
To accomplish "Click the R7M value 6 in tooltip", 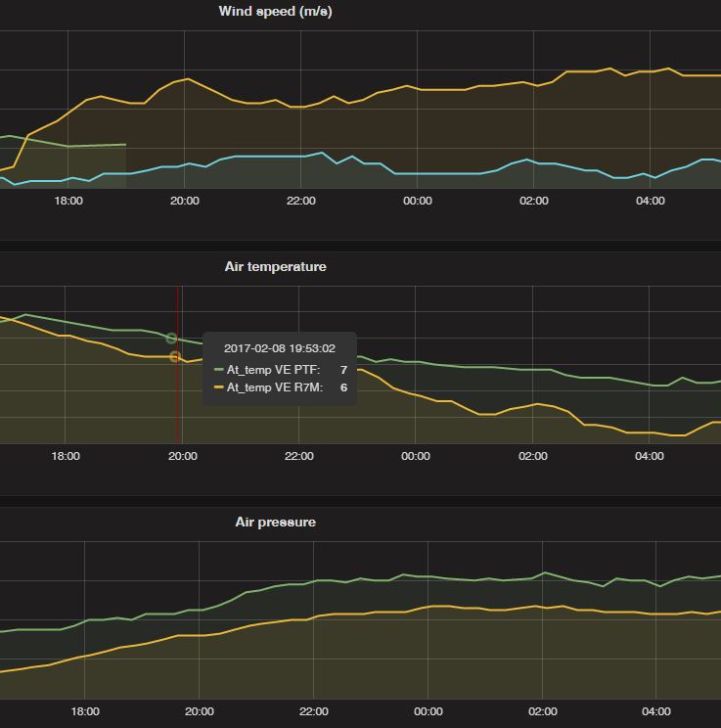I will [x=343, y=387].
